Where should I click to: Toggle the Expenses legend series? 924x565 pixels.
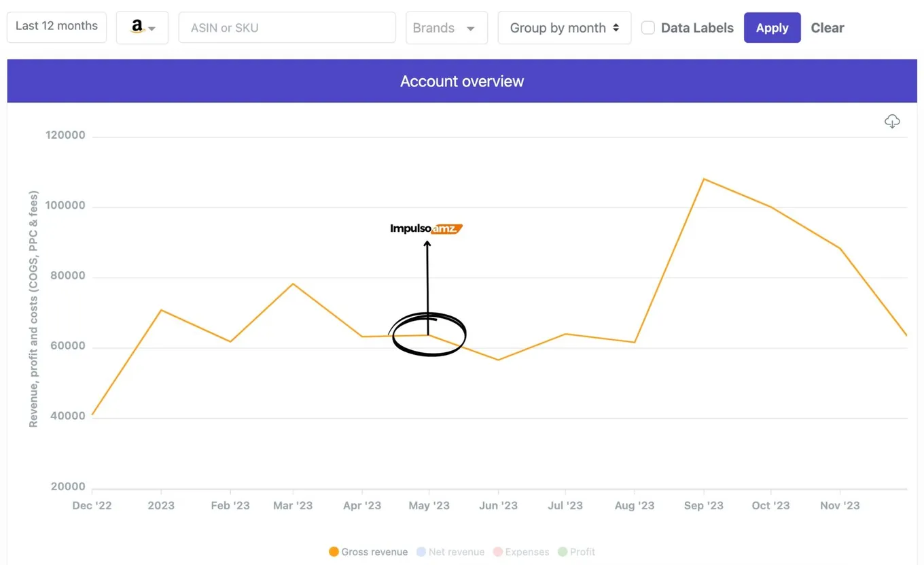click(x=521, y=552)
